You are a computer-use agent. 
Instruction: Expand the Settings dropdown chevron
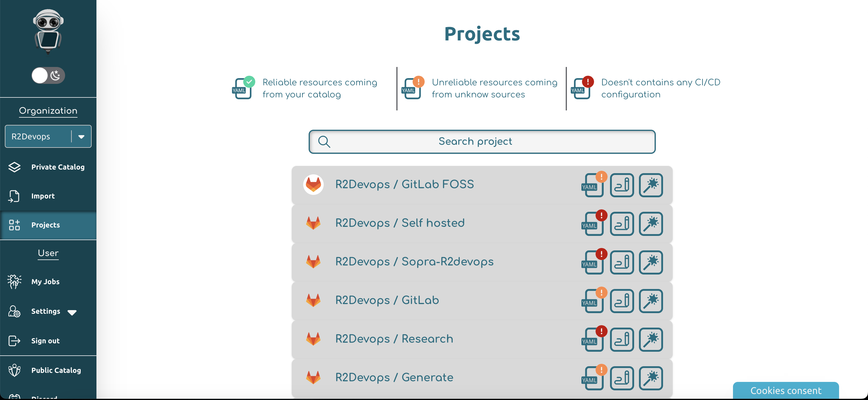coord(72,313)
